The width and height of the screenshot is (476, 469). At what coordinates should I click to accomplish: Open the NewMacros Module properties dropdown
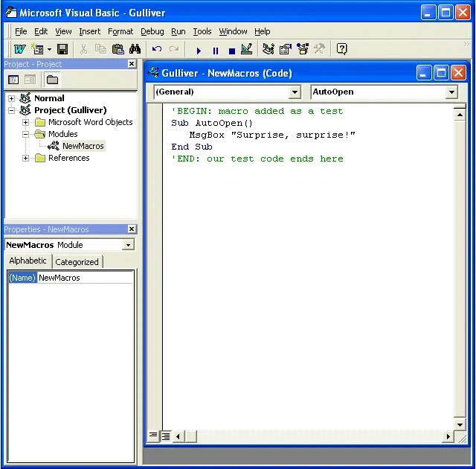(129, 245)
